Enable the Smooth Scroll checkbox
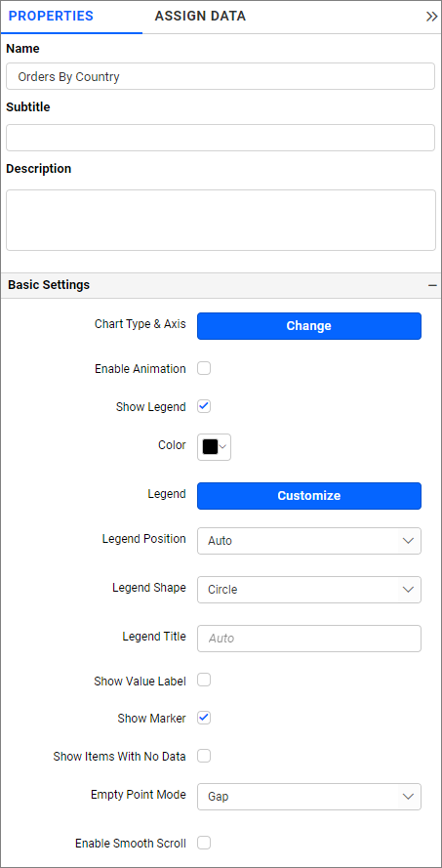442x868 pixels. click(204, 843)
